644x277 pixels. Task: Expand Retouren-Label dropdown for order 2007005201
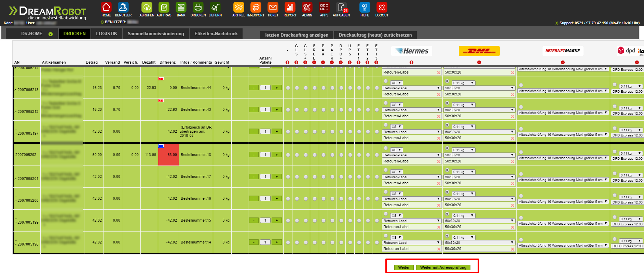(x=412, y=177)
